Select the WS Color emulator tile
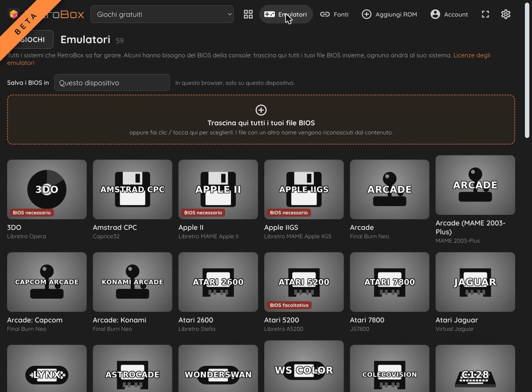This screenshot has height=392, width=532. (304, 366)
